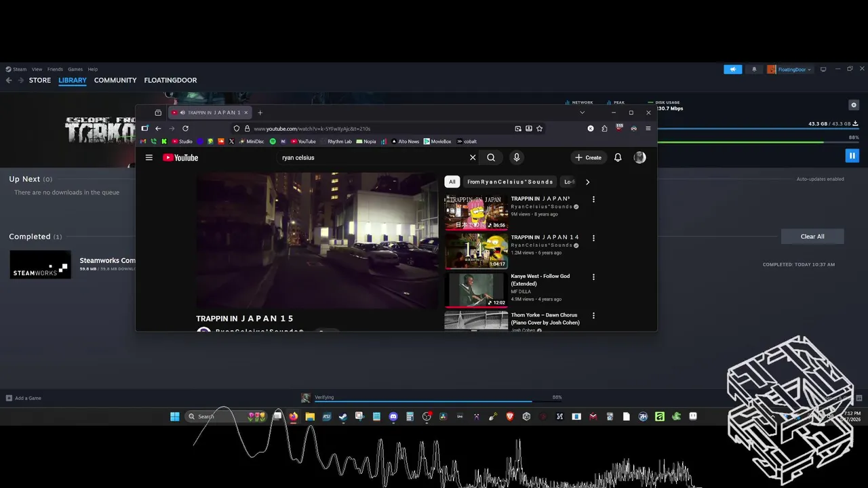
Task: Open the Nopia bookmark
Action: [366, 142]
